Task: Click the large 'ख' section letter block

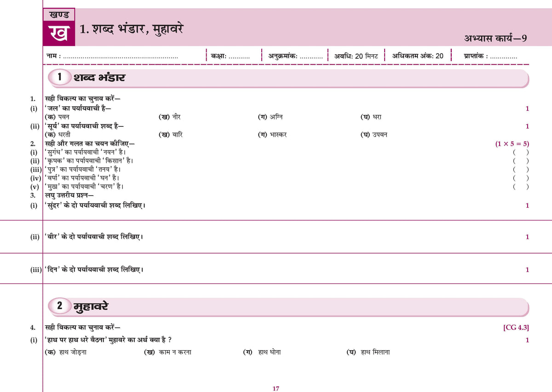Action: [x=59, y=33]
